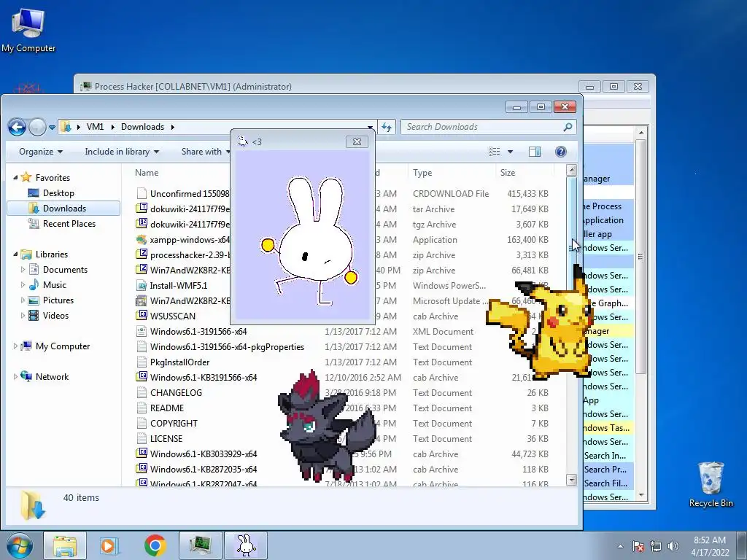747x560 pixels.
Task: Open the Share with menu
Action: [205, 152]
